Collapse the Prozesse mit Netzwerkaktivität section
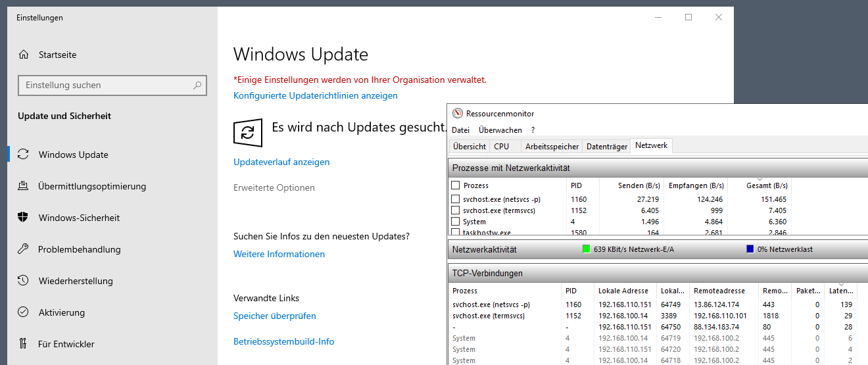This screenshot has width=868, height=365. pyautogui.click(x=658, y=168)
